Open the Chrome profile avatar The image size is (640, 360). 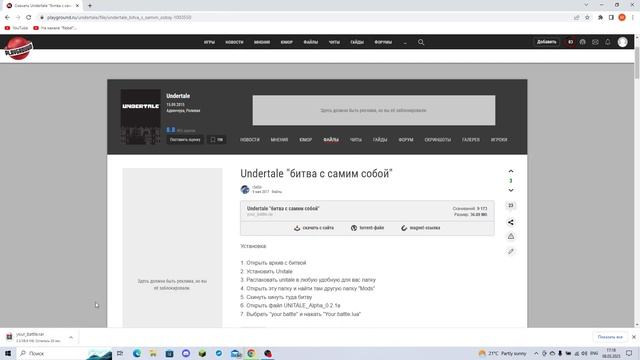click(x=622, y=18)
